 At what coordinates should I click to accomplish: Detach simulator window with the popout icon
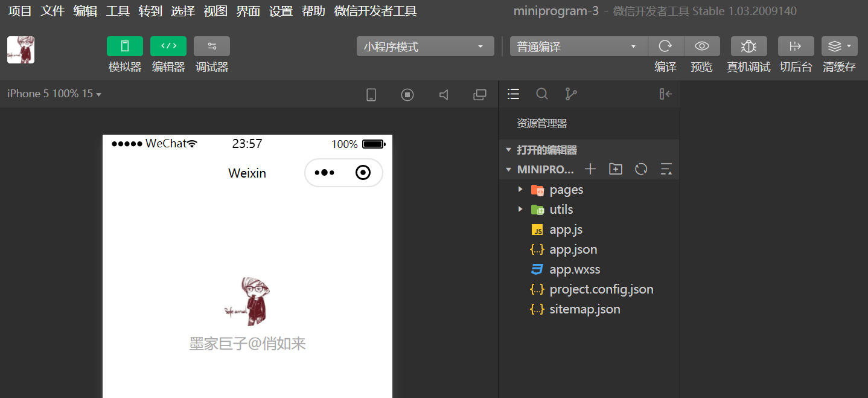pyautogui.click(x=480, y=95)
